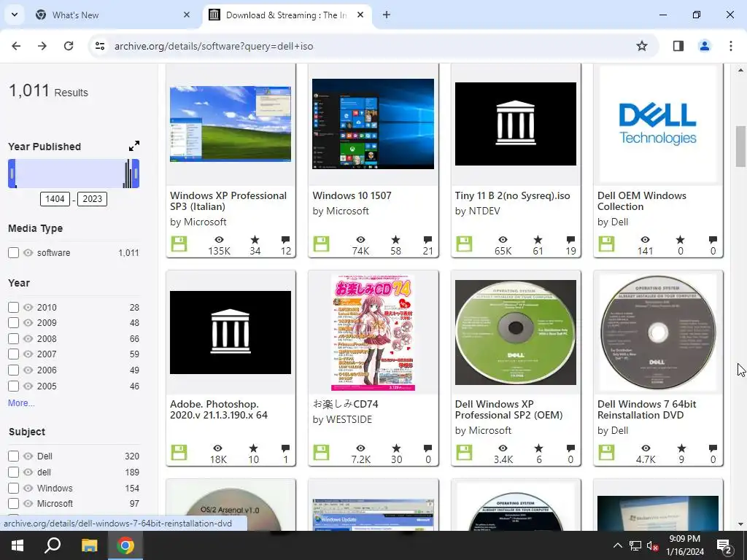Select the Download & Streaming tab
Screen dimensions: 747x560
point(287,15)
